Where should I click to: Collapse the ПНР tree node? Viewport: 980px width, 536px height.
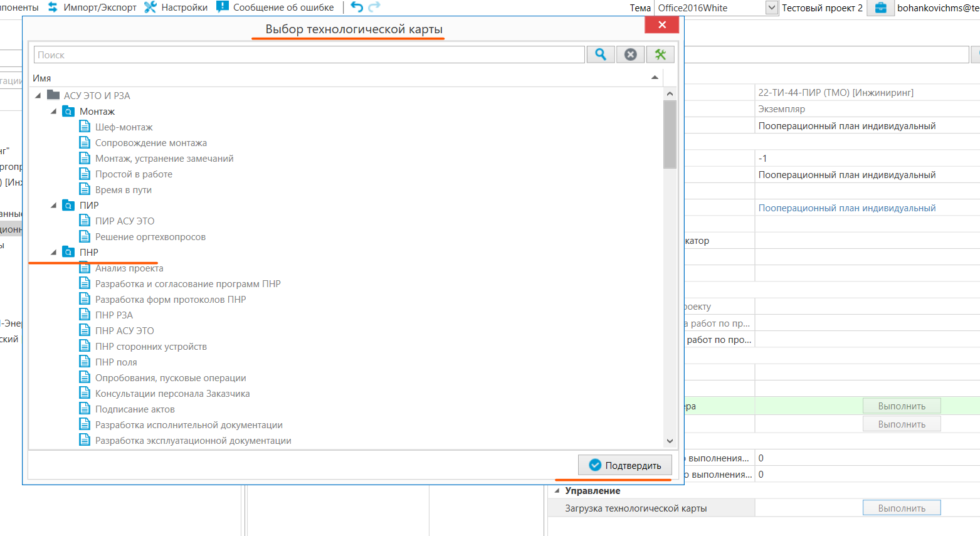pos(53,252)
